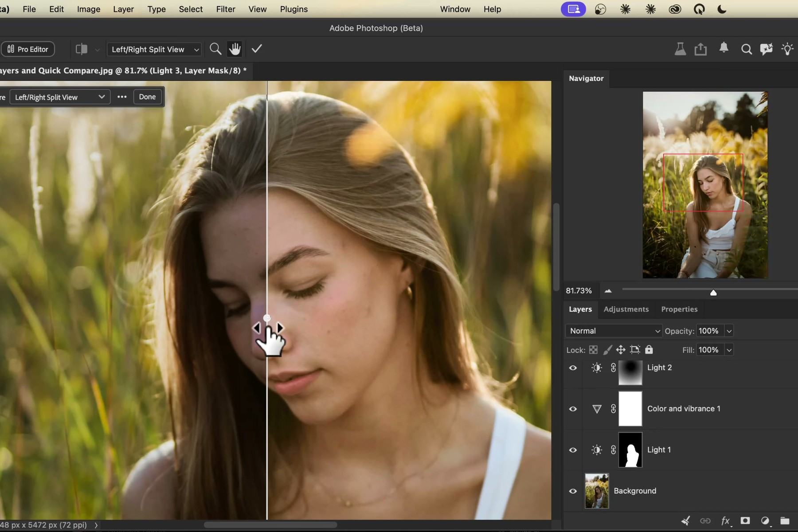798x532 pixels.
Task: Open the Filter menu
Action: pos(226,9)
